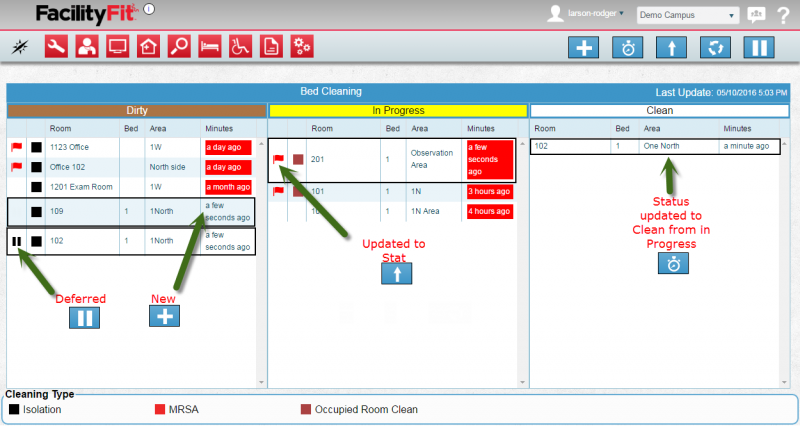Open the person/staff module icon

click(x=87, y=46)
